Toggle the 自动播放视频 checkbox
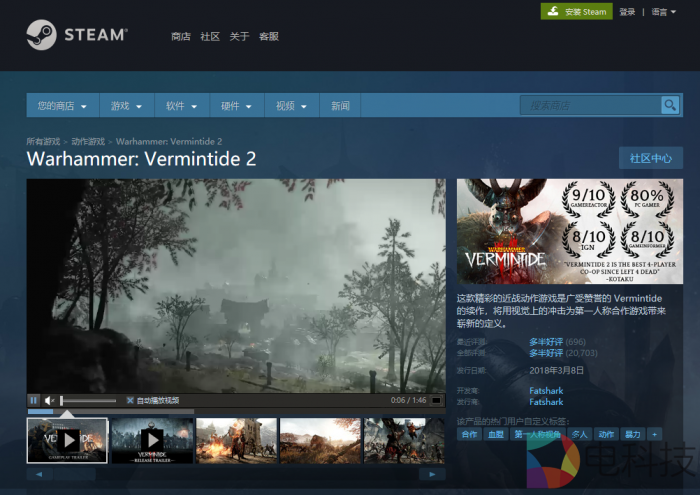Viewport: 700px width, 495px height. click(x=130, y=400)
